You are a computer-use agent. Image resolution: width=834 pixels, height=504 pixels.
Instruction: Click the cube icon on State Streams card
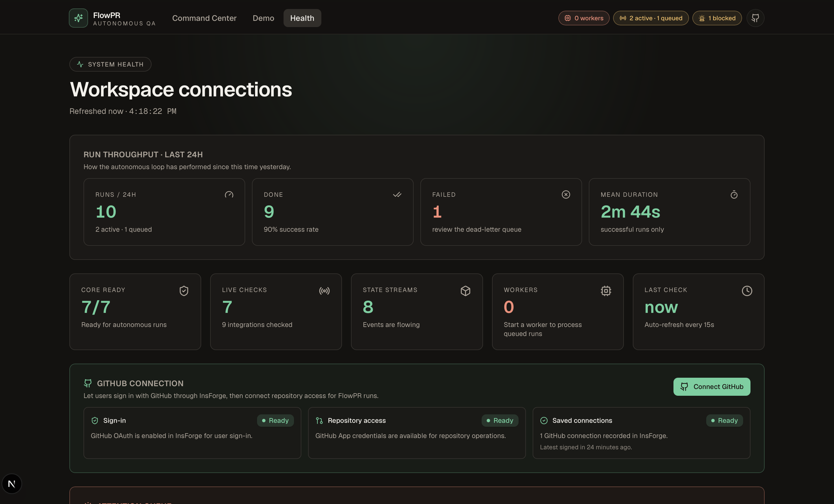(466, 291)
